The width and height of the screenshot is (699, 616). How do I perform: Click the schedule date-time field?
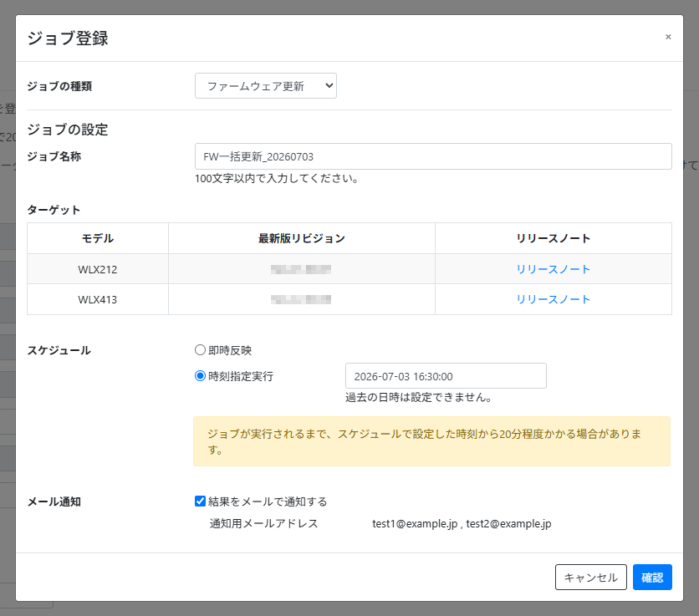point(446,376)
